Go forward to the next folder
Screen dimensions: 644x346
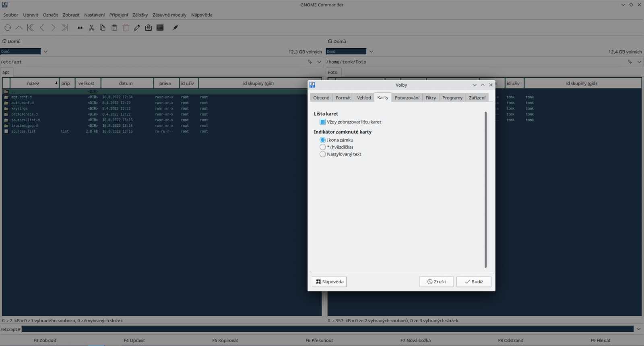[53, 28]
